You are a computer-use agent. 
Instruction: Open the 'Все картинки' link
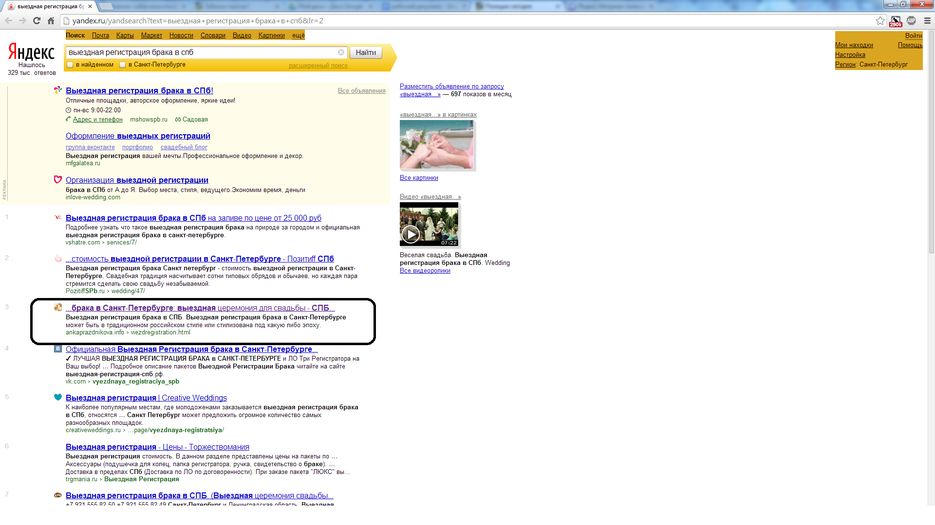point(419,178)
